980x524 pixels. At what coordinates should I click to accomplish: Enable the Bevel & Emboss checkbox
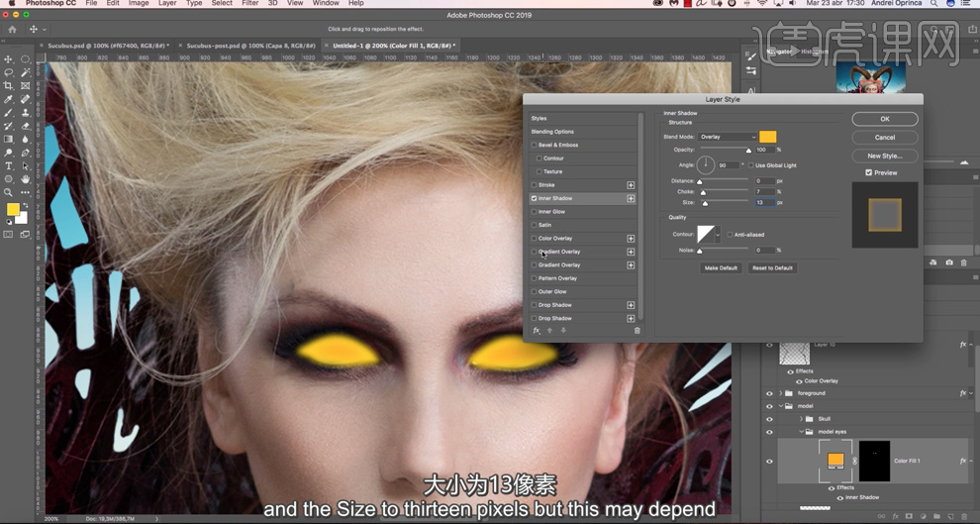click(536, 145)
